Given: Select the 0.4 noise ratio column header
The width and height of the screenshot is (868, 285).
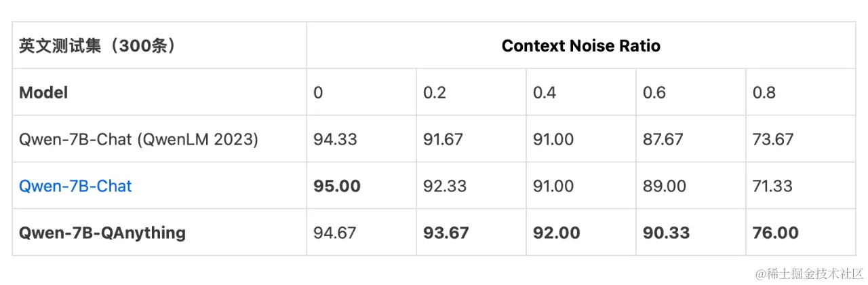Looking at the screenshot, I should click(545, 92).
